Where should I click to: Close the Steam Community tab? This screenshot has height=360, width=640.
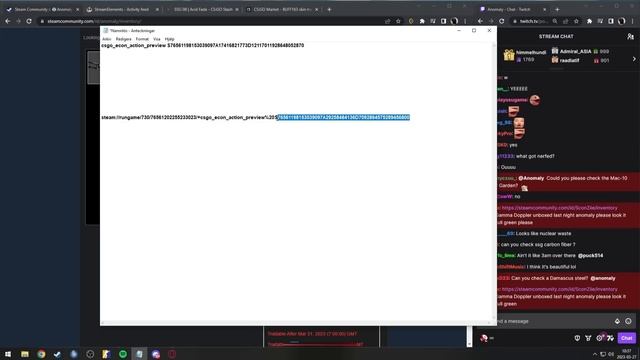pos(78,9)
